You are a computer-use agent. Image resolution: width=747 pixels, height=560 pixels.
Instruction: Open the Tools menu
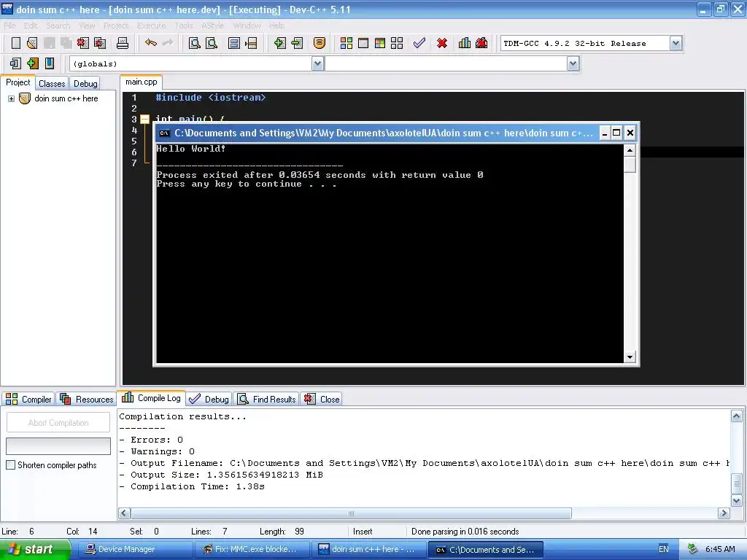(183, 26)
